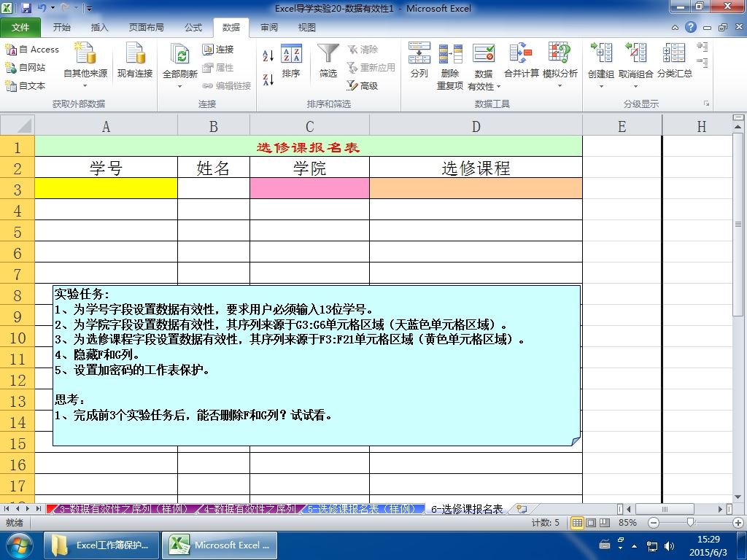This screenshot has height=560, width=747.
Task: Click the 创建组 group icon
Action: coord(601,52)
